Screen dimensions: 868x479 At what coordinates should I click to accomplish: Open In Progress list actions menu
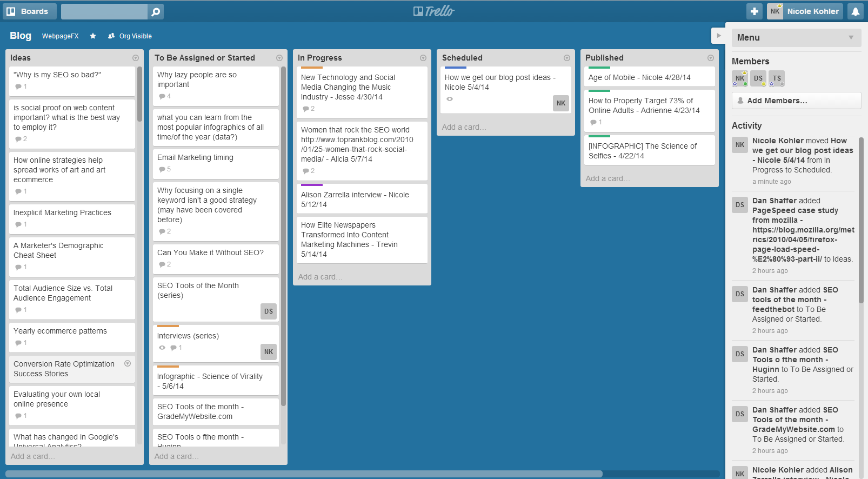423,58
